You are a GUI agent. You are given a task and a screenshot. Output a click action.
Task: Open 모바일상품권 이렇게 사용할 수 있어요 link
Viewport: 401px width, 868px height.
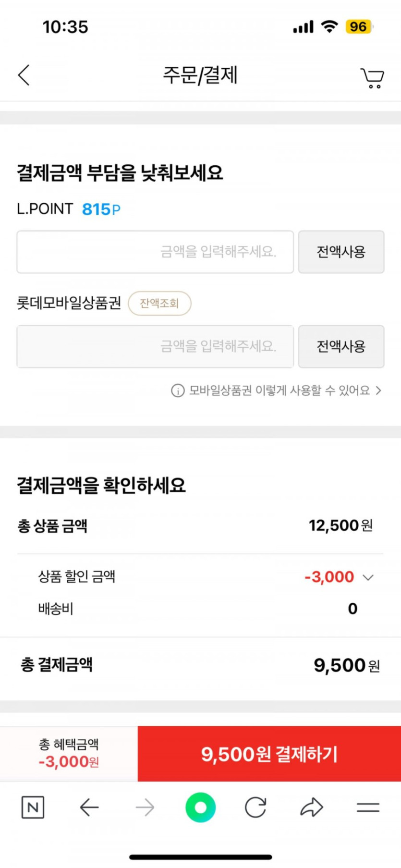(279, 391)
